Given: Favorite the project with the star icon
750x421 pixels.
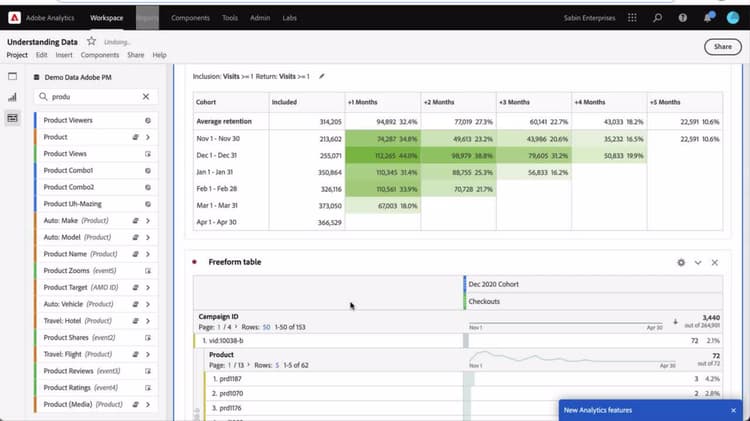Looking at the screenshot, I should coord(91,41).
